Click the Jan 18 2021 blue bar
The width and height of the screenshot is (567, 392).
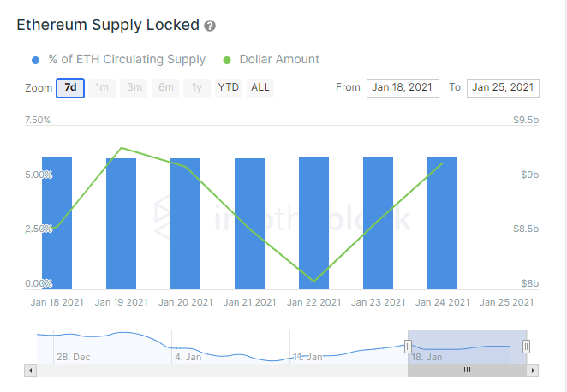(x=57, y=223)
